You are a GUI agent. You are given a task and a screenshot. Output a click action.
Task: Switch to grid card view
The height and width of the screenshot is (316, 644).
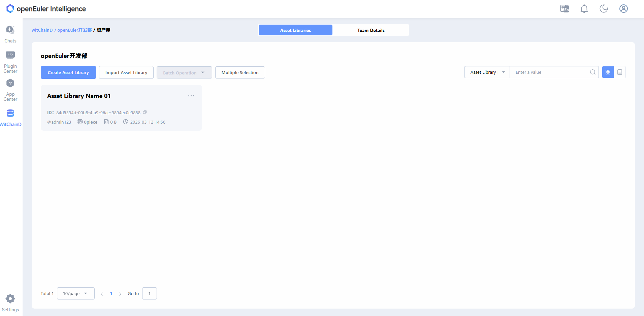[x=608, y=72]
